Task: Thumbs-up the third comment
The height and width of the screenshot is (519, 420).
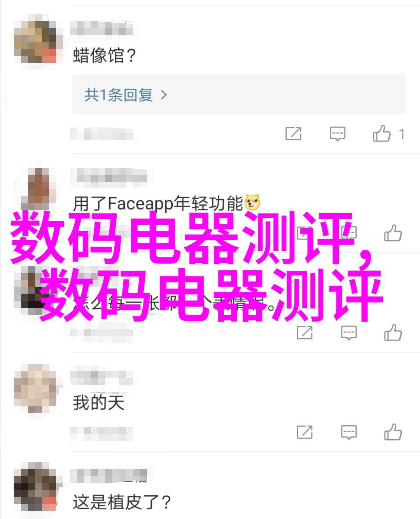Action: click(393, 332)
